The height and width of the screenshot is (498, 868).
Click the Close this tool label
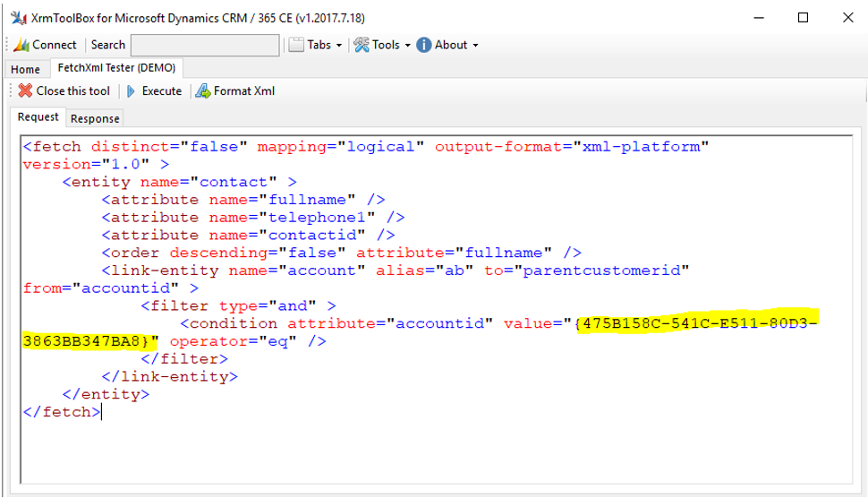73,90
